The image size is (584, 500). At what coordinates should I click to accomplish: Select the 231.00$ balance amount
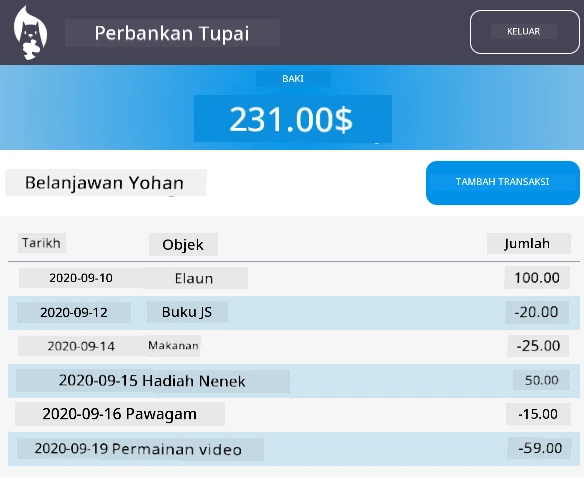pyautogui.click(x=292, y=119)
